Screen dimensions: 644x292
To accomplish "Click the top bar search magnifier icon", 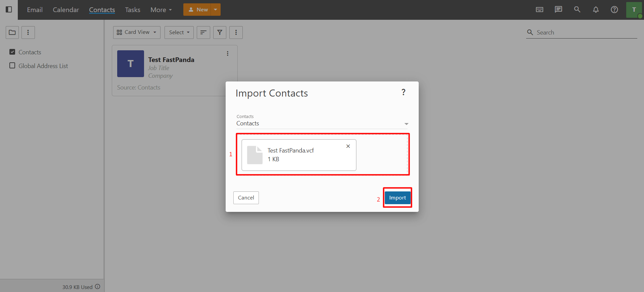I will 577,9.
